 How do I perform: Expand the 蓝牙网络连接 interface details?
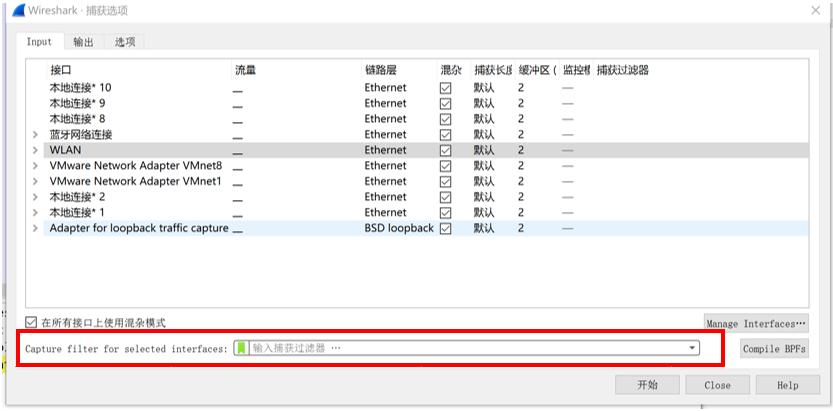coord(35,135)
